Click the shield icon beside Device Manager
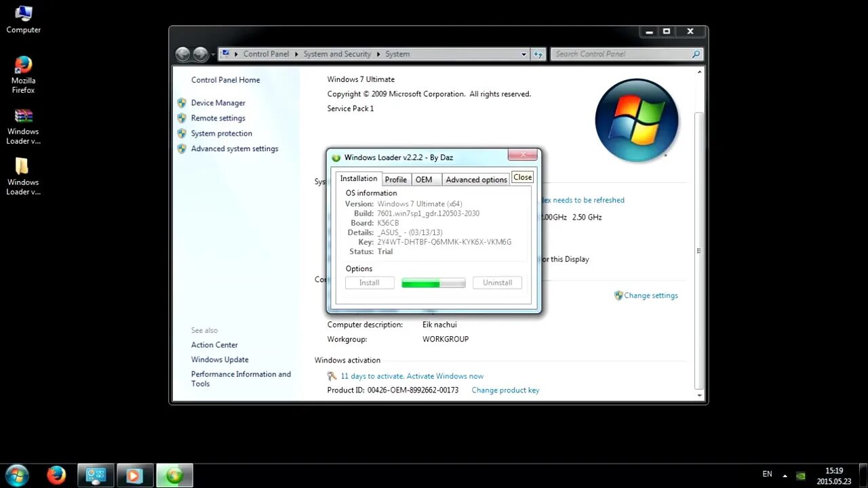This screenshot has height=488, width=868. point(182,103)
